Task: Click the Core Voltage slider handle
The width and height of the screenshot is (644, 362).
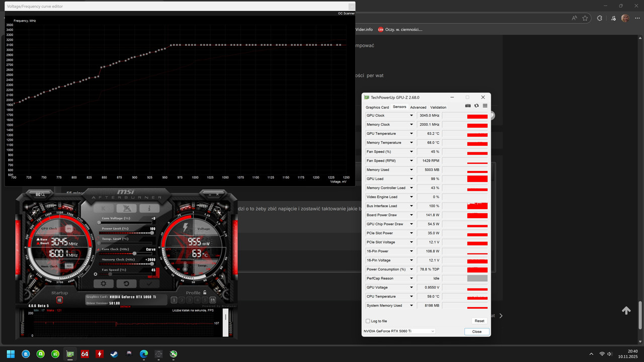Action: (100, 223)
